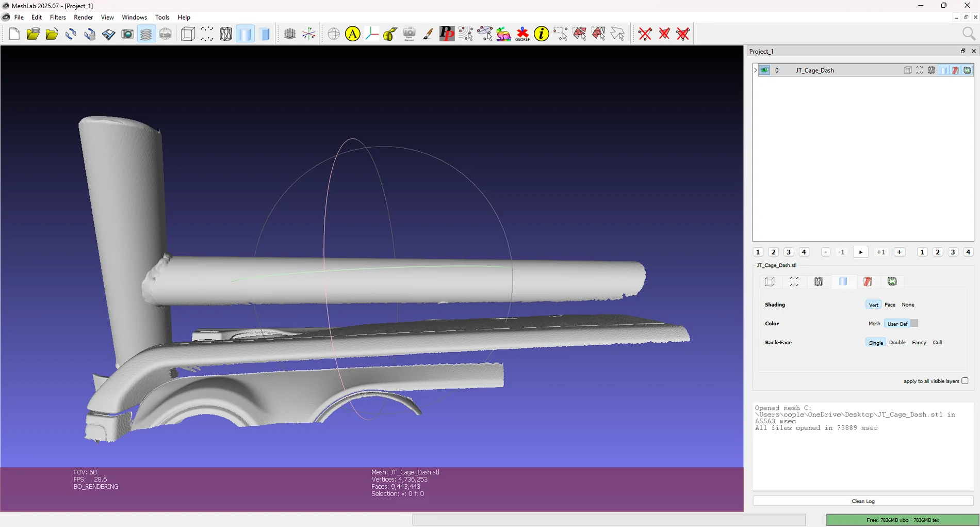Click the trackball toggle icon
The height and width of the screenshot is (527, 980).
point(334,34)
